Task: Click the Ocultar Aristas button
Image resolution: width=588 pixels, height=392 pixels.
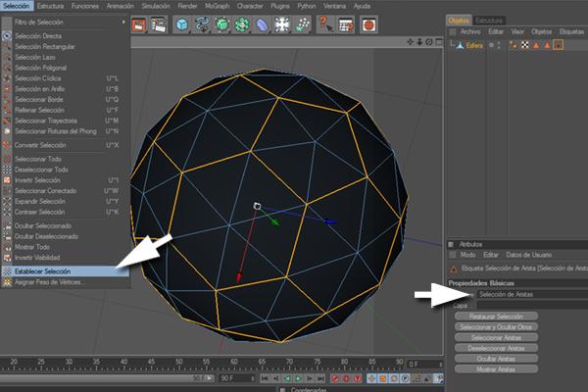Action: 496,359
